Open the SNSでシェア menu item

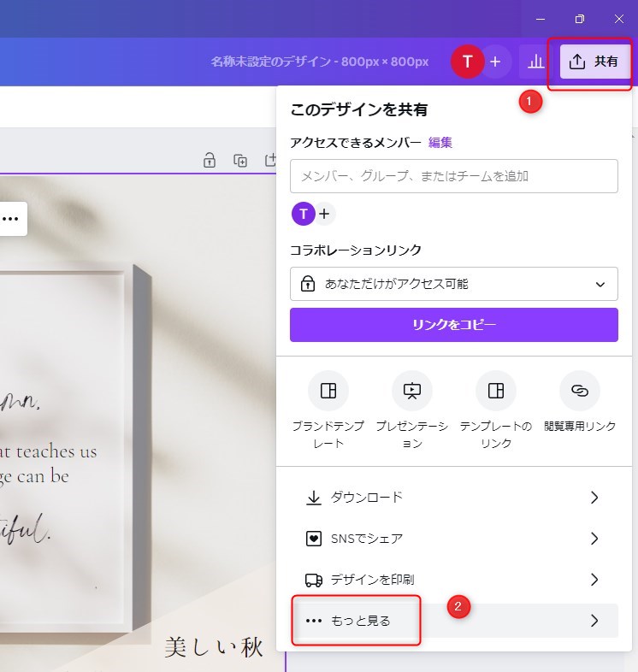point(453,539)
